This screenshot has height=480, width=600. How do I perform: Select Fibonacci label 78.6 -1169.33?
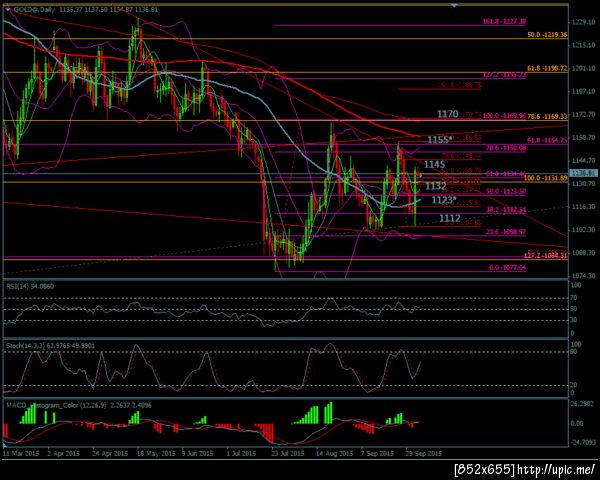548,116
